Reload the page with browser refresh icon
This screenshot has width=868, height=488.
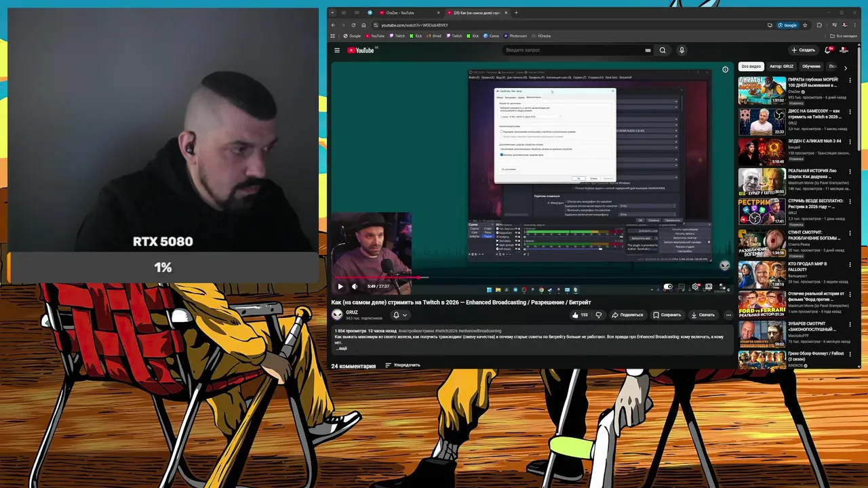click(353, 25)
